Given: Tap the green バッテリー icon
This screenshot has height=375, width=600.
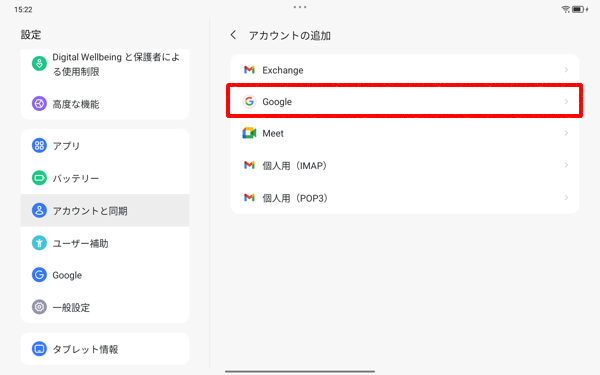Looking at the screenshot, I should [x=39, y=178].
